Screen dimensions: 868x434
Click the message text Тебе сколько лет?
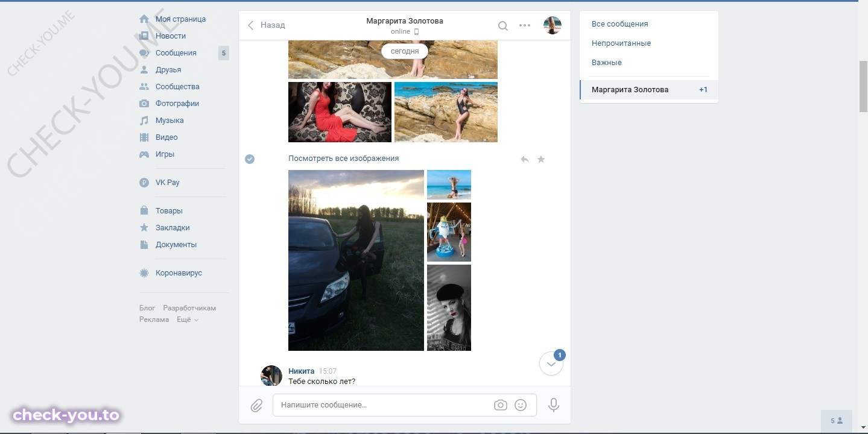(x=322, y=382)
